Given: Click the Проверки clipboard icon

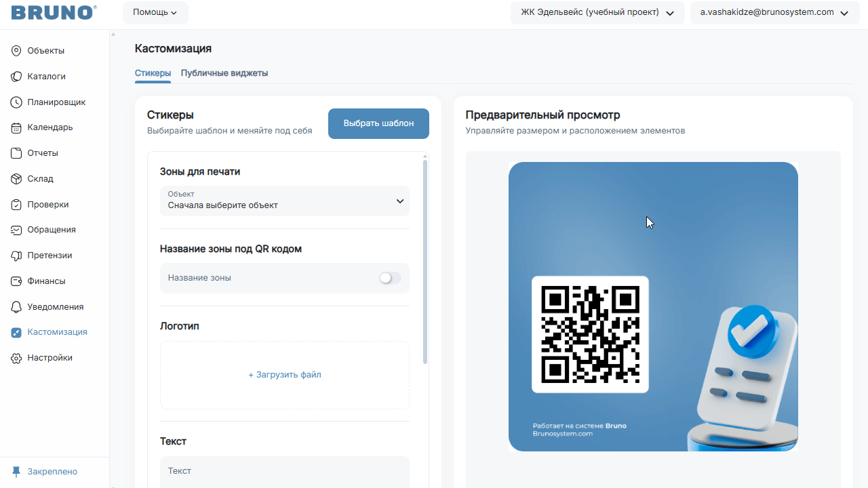Looking at the screenshot, I should coord(16,205).
